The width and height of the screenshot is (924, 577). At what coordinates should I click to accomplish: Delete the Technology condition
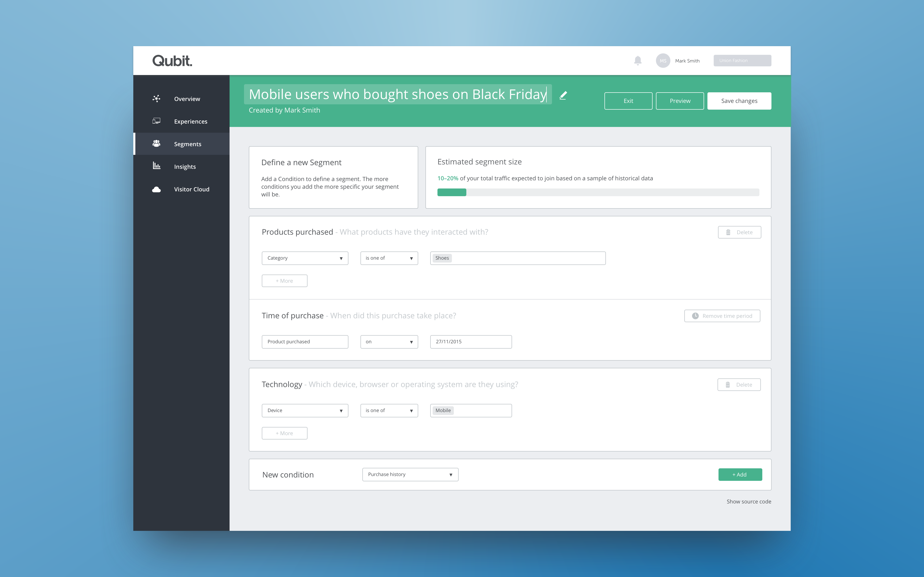(x=739, y=385)
